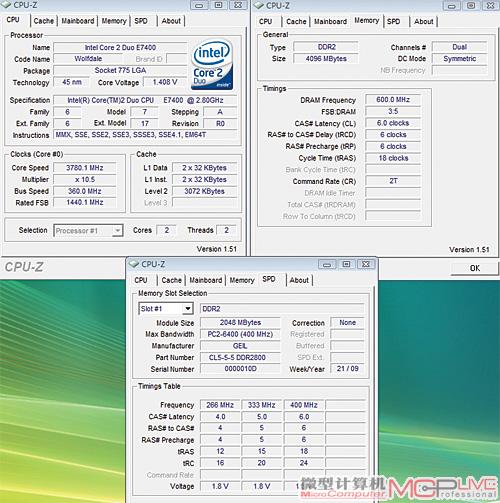Image resolution: width=500 pixels, height=503 pixels.
Task: Click the CPU-Z title icon in the SPD window
Action: 134,264
